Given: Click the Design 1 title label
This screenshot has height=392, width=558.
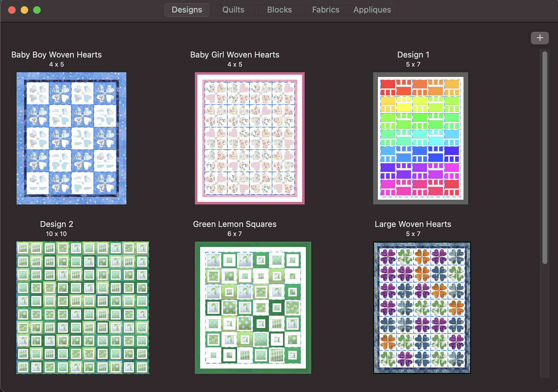Looking at the screenshot, I should [x=413, y=55].
